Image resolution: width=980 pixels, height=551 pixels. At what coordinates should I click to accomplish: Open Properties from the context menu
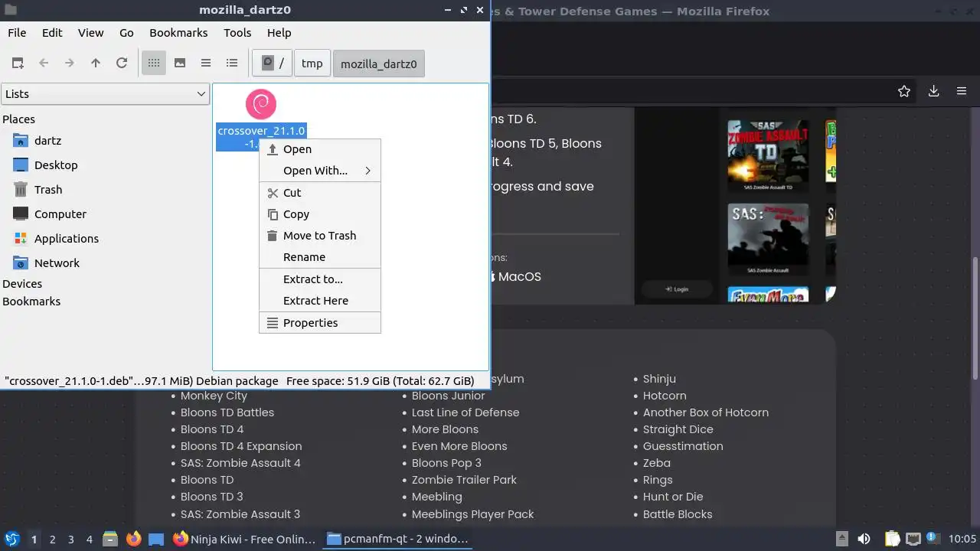(320, 323)
